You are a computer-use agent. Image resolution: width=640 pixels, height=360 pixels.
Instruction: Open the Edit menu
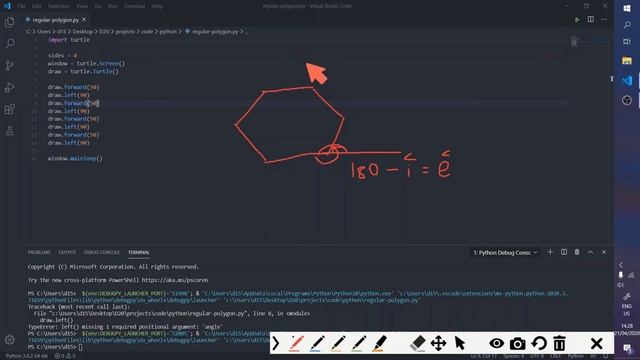tap(37, 6)
